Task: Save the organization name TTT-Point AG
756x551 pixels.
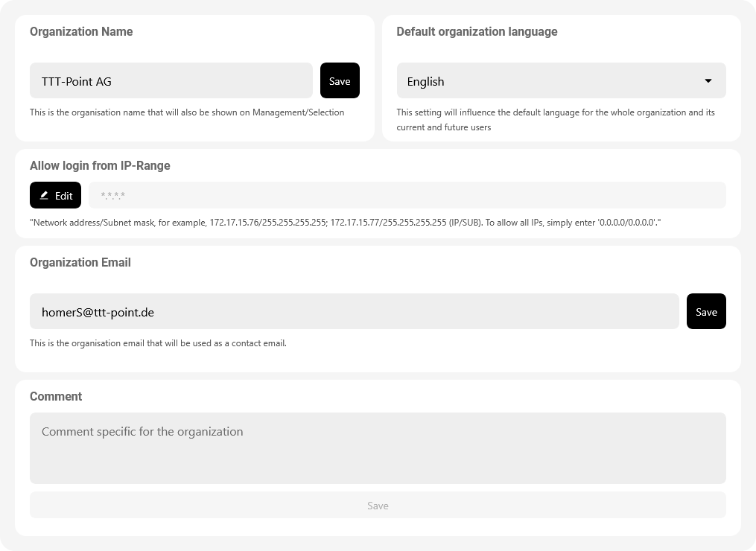Action: pos(340,80)
